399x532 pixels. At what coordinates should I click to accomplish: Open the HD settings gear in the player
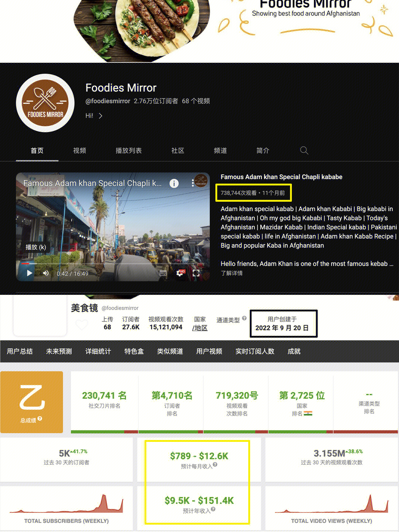click(180, 273)
